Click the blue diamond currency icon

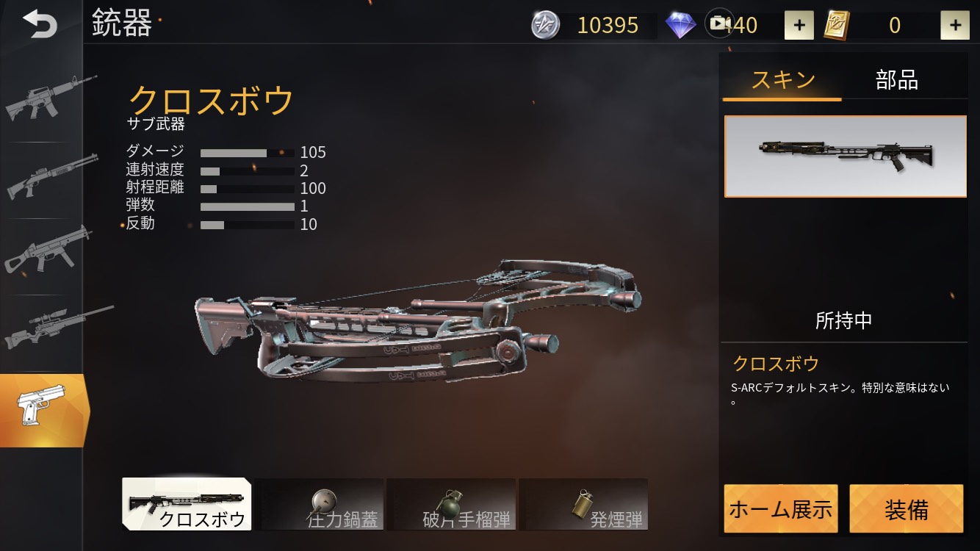(x=681, y=26)
